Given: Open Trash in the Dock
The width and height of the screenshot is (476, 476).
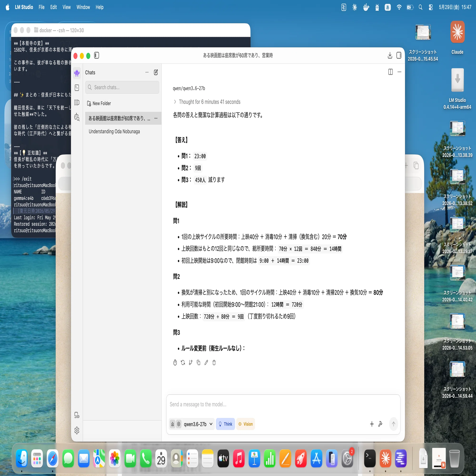Looking at the screenshot, I should coord(454,459).
